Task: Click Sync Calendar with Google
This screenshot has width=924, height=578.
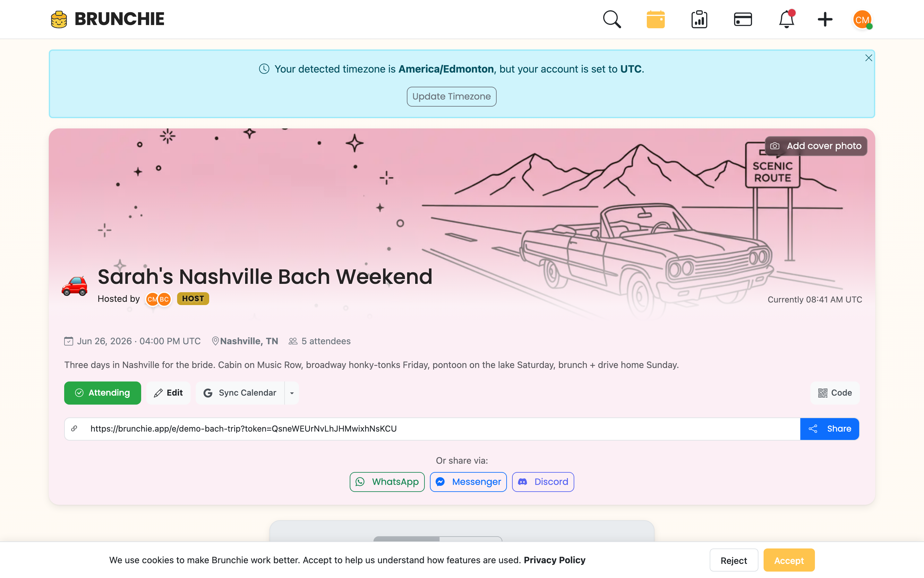Action: tap(240, 393)
